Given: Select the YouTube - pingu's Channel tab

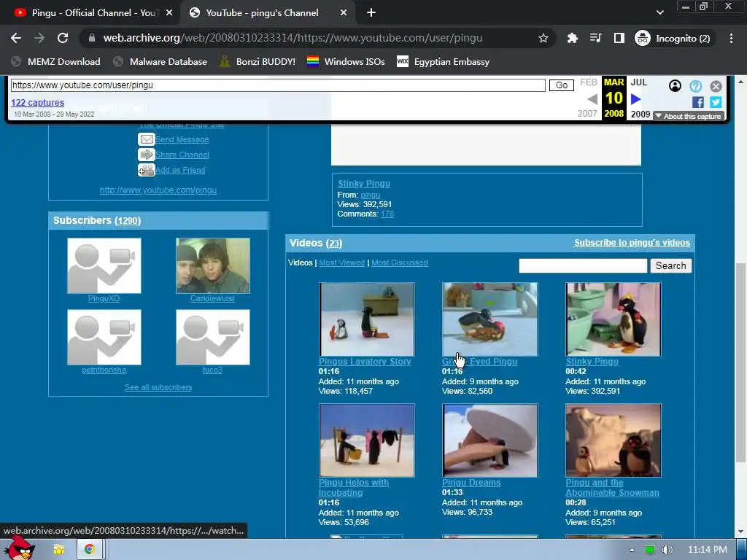Looking at the screenshot, I should (262, 13).
